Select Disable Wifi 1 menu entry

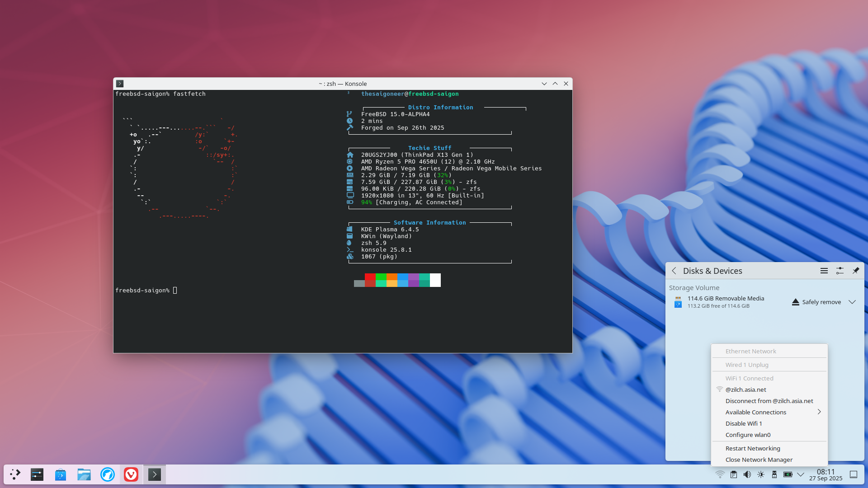744,423
